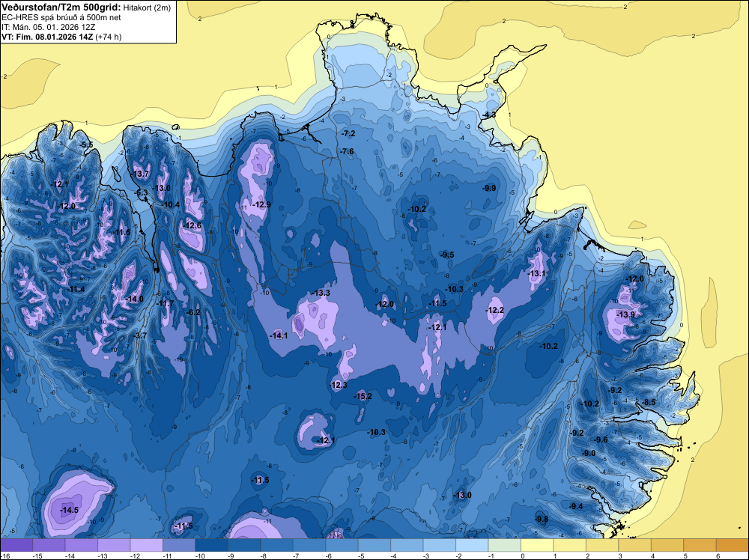Click the -9.5 temperature label
The image size is (749, 560).
pyautogui.click(x=448, y=255)
